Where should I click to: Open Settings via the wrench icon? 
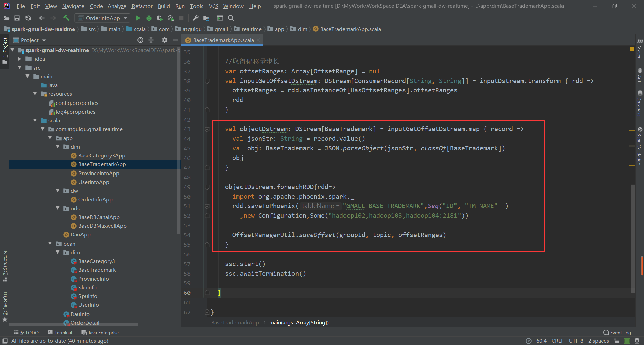(196, 18)
